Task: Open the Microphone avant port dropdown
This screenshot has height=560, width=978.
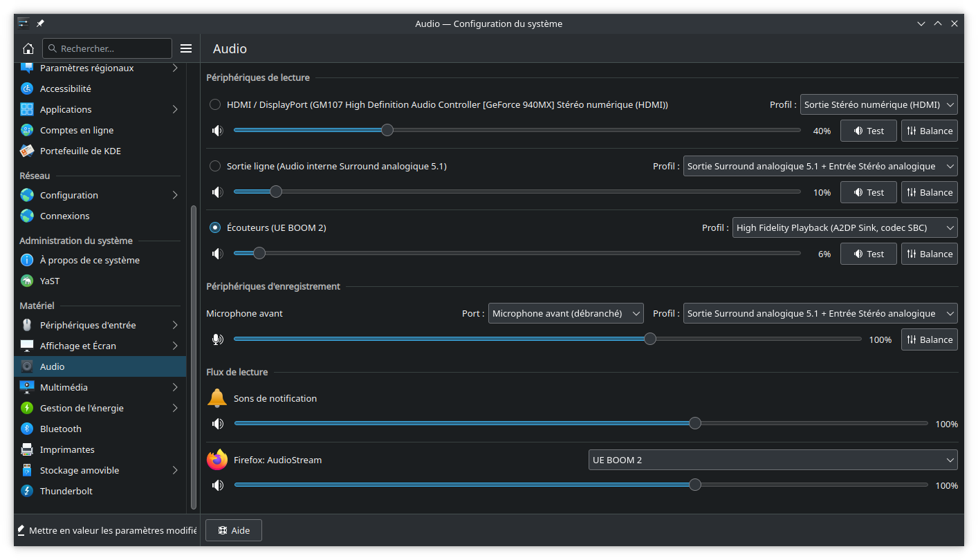Action: click(566, 313)
